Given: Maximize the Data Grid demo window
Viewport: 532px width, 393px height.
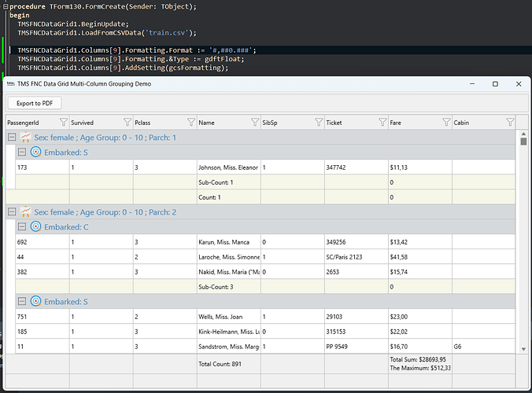Looking at the screenshot, I should click(x=495, y=83).
